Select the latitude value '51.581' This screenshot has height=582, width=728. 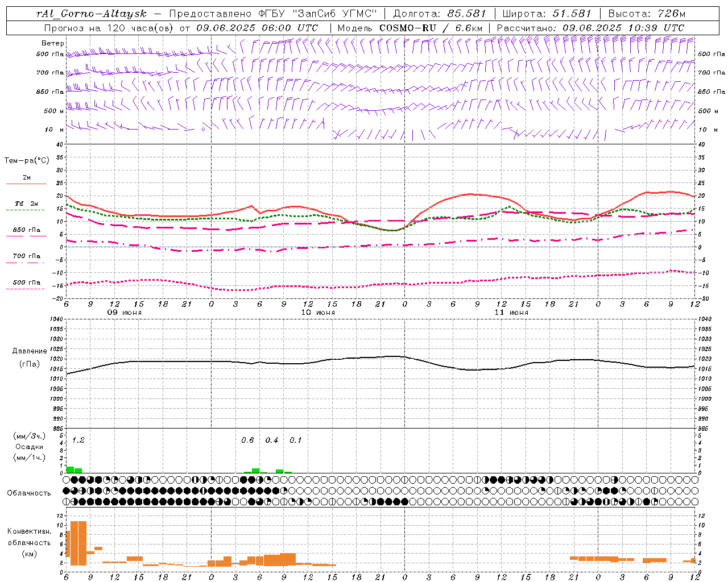point(572,14)
